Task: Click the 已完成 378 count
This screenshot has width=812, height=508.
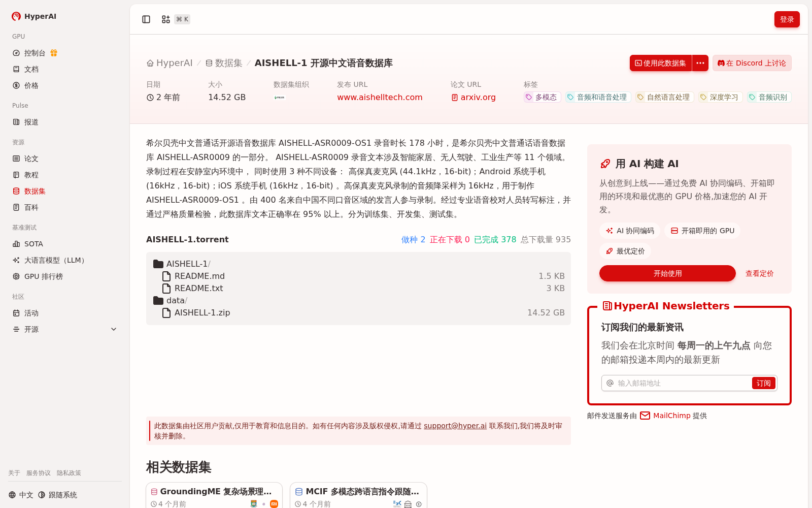Action: (x=495, y=240)
